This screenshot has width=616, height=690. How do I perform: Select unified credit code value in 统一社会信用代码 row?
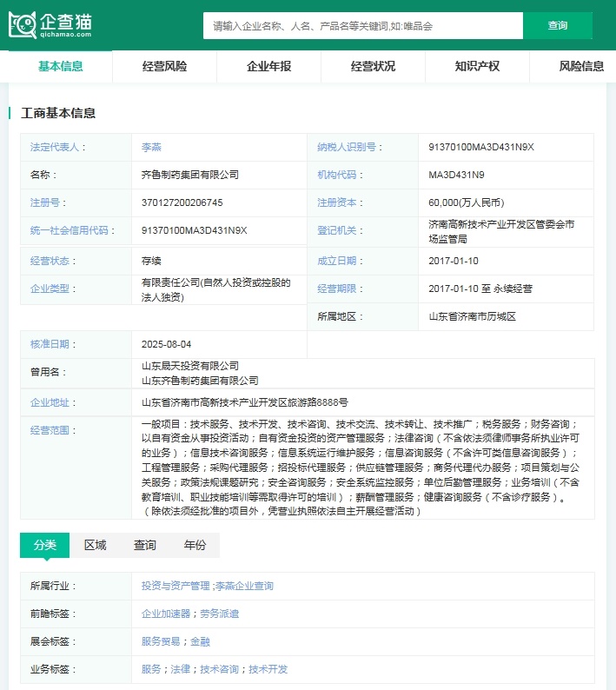point(194,230)
